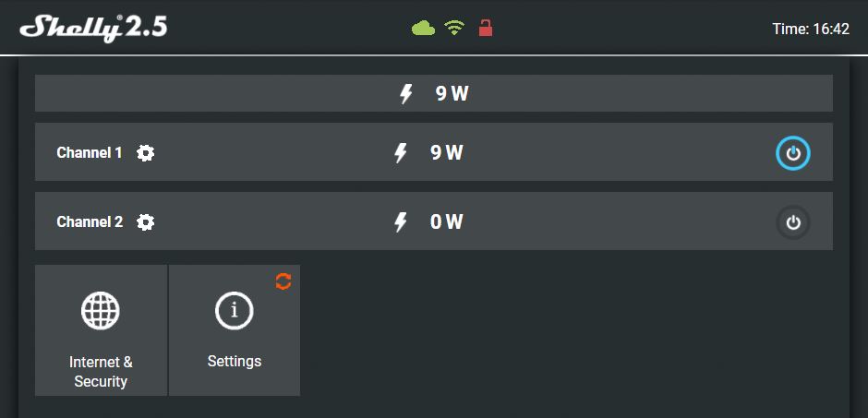Click the Channel 2 label
Viewport: 868px width, 418px height.
click(90, 222)
